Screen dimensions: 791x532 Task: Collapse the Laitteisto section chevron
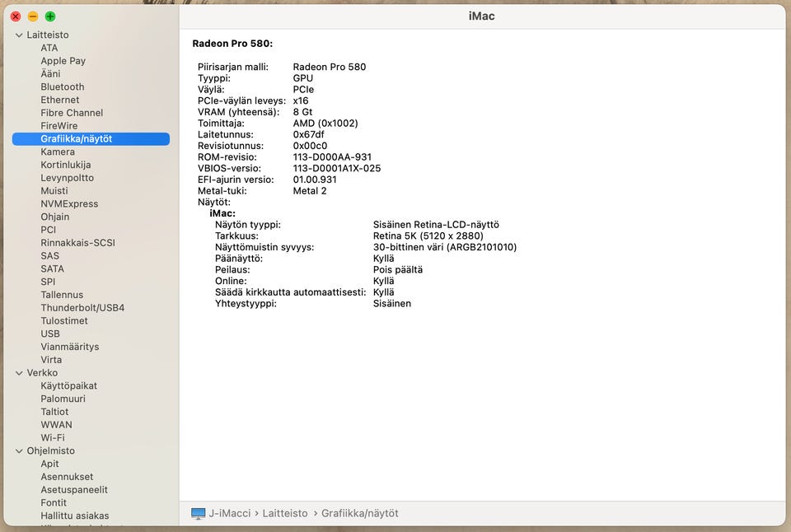pos(19,35)
